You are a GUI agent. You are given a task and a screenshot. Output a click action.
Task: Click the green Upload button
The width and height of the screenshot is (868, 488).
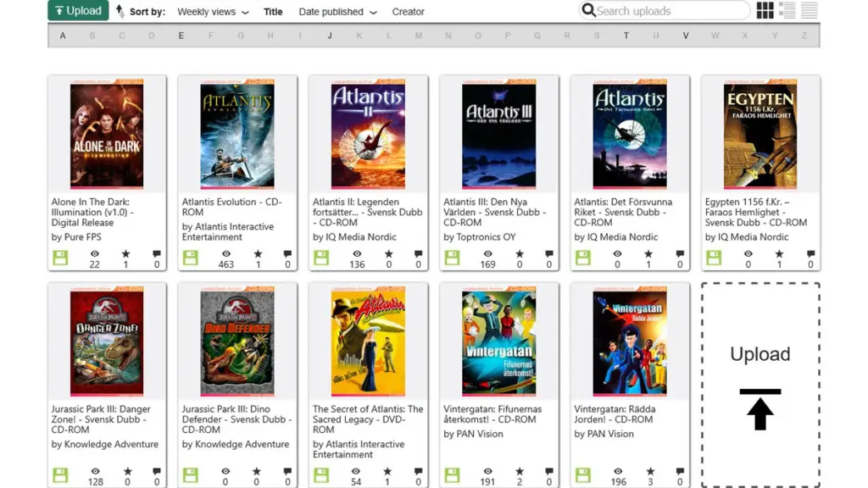tap(78, 10)
